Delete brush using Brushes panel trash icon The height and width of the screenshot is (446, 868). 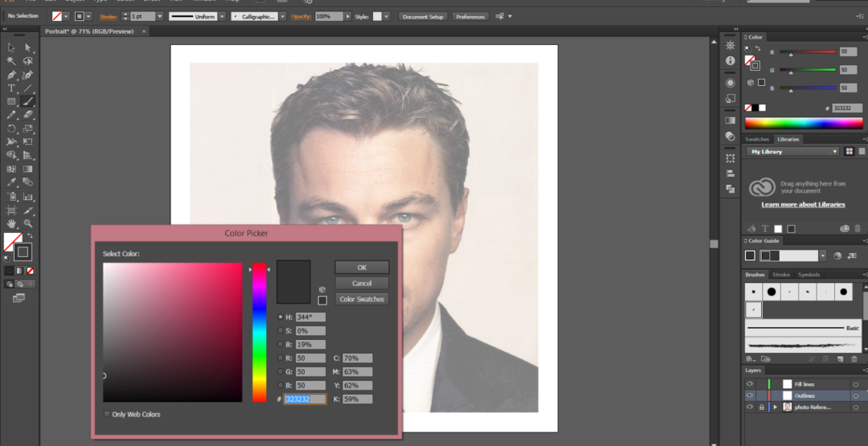click(x=854, y=359)
